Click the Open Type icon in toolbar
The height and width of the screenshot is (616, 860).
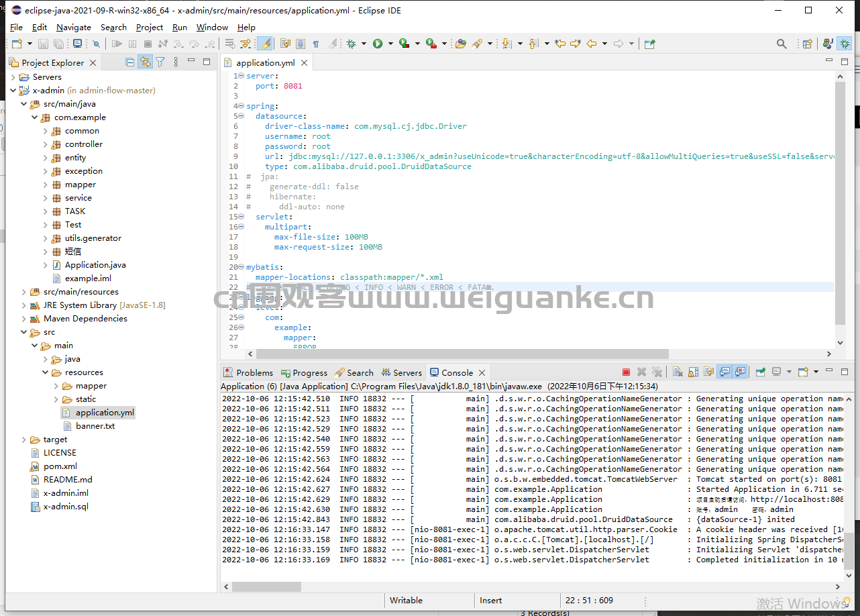[x=460, y=44]
